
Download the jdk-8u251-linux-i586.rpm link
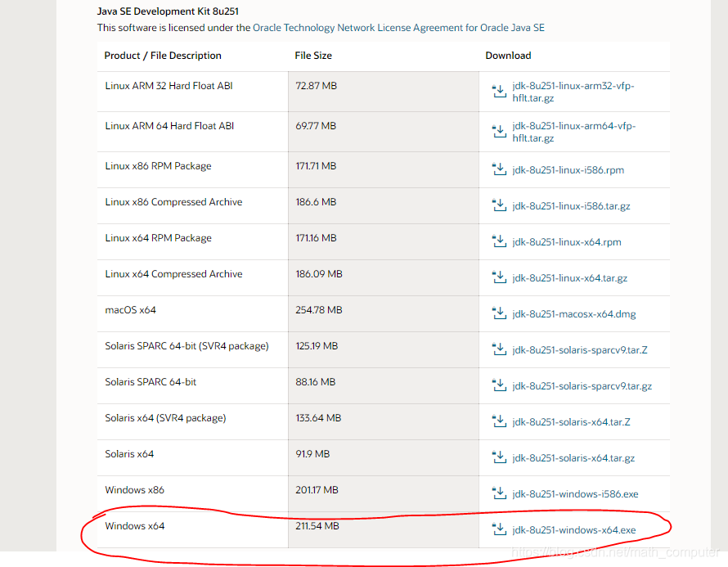pyautogui.click(x=568, y=170)
